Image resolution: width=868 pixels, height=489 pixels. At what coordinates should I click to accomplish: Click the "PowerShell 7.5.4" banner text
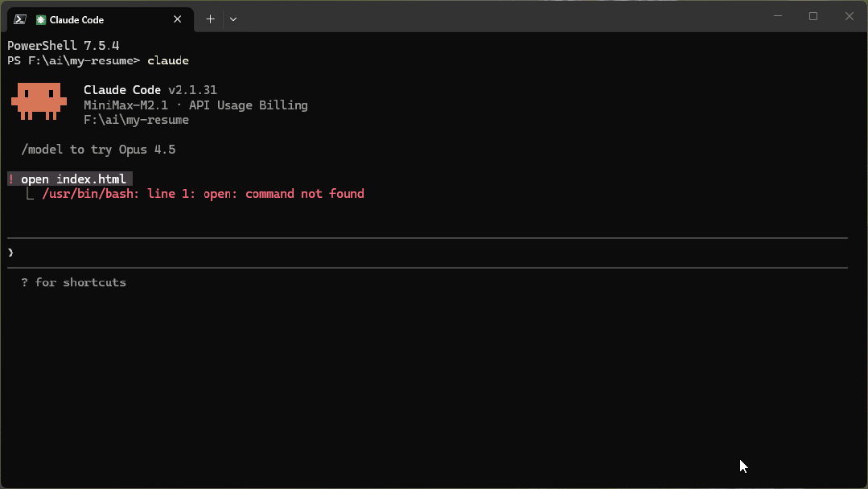coord(63,45)
